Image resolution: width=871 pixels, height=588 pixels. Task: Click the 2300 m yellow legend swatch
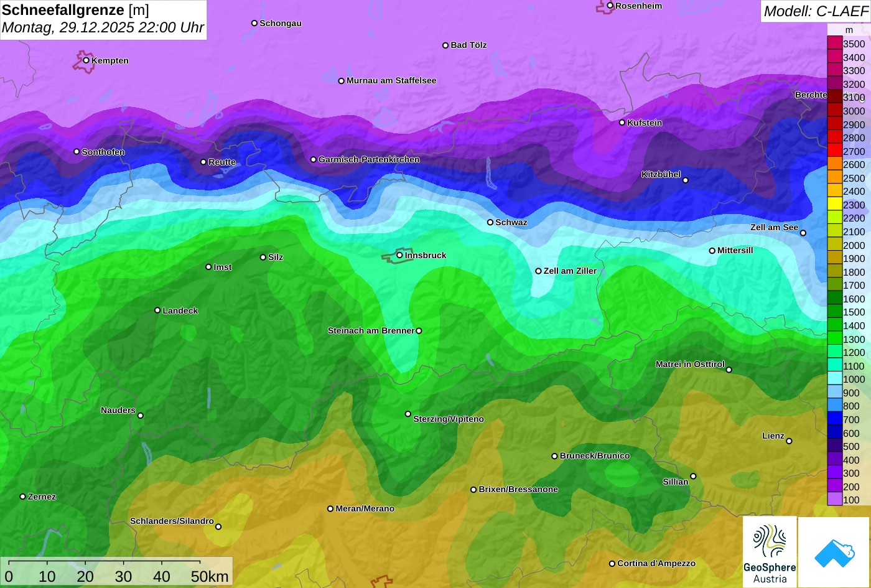[834, 205]
